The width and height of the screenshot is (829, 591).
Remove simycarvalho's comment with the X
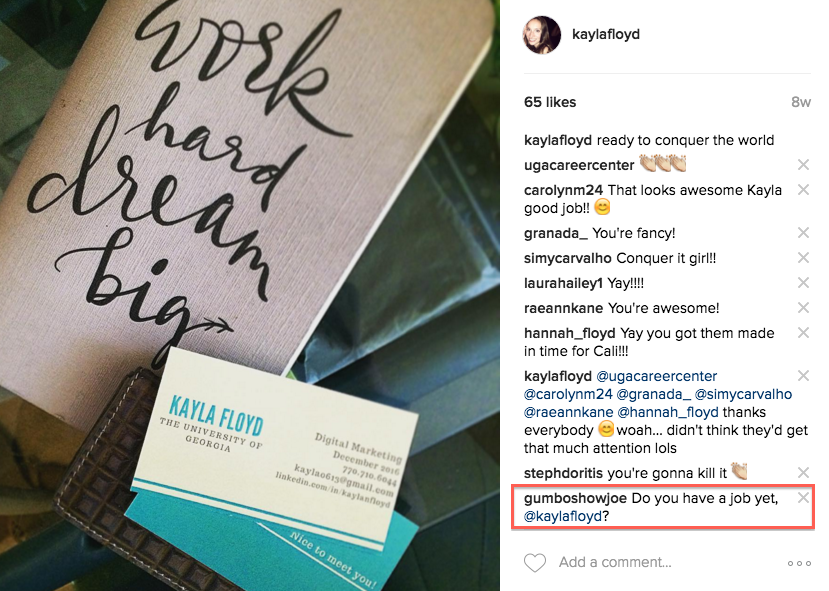click(x=803, y=257)
